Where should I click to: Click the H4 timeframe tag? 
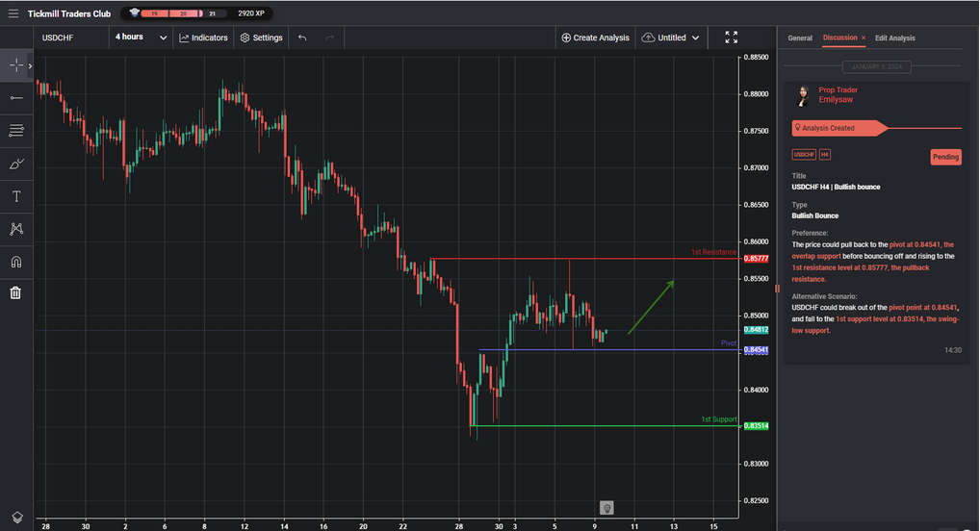pyautogui.click(x=824, y=154)
